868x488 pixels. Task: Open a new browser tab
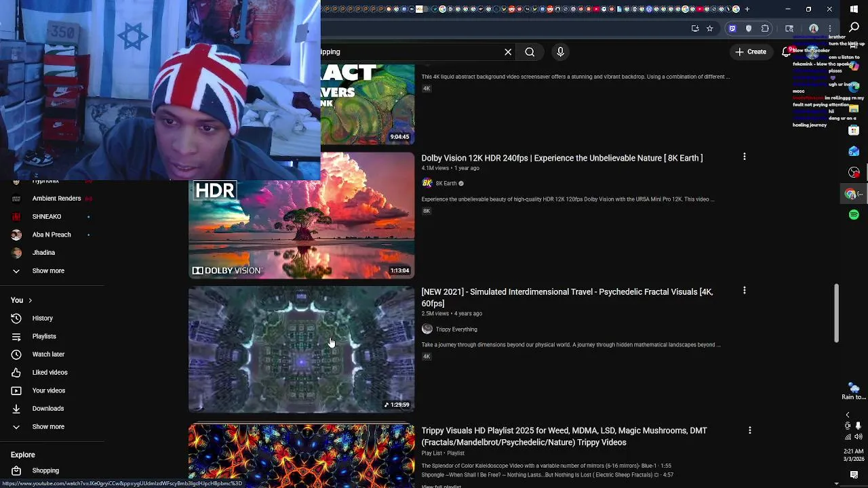pos(747,9)
